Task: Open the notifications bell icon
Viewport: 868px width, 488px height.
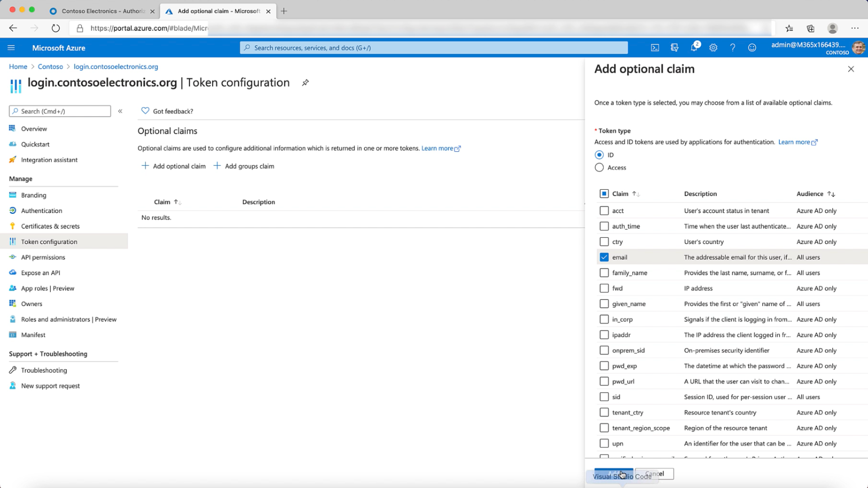Action: 694,48
